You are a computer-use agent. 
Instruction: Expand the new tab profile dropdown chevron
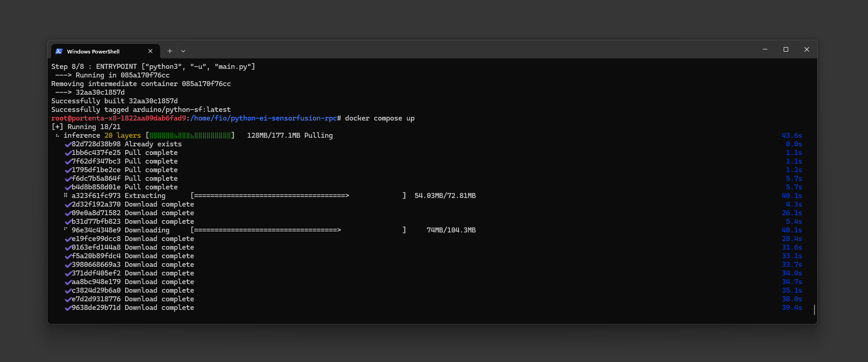[183, 51]
